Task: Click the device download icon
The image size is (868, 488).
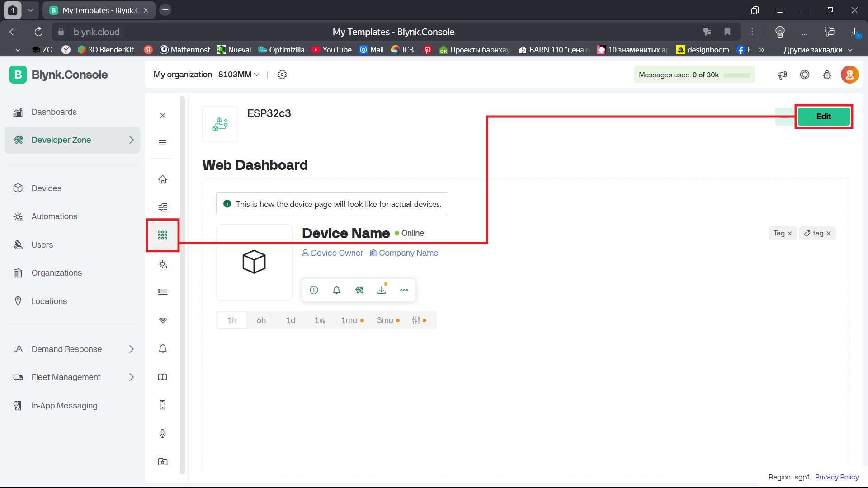Action: click(x=382, y=290)
